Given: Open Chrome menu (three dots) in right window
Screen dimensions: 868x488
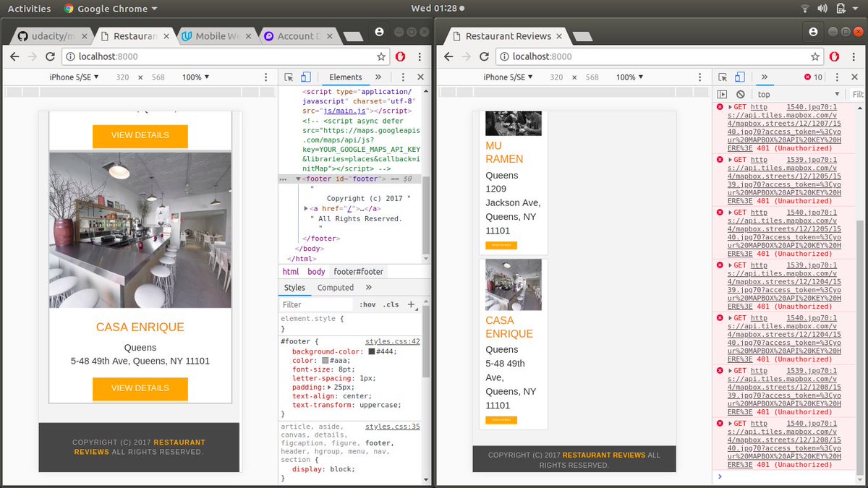Looking at the screenshot, I should [854, 56].
